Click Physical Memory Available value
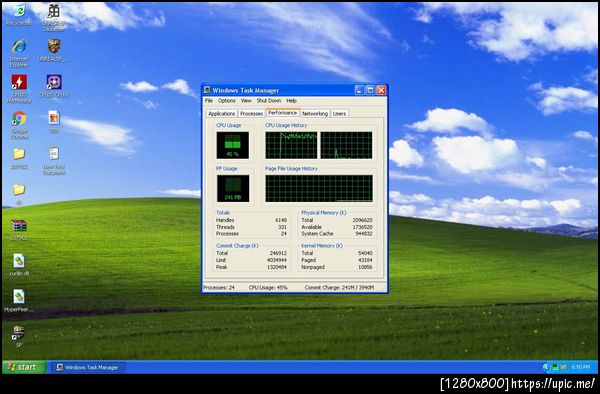 [x=362, y=227]
